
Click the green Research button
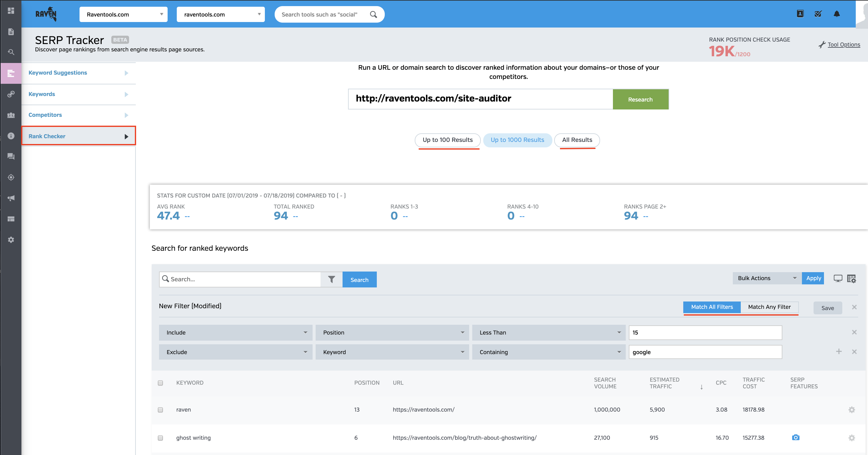click(x=640, y=99)
